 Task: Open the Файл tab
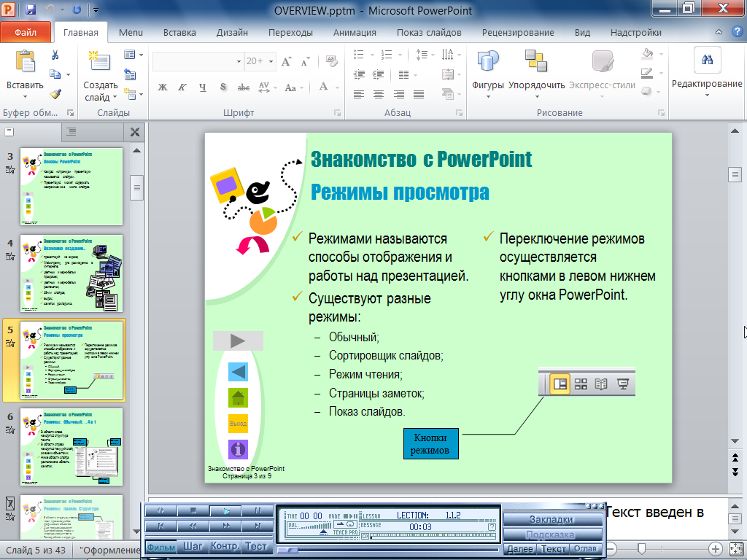[x=26, y=32]
